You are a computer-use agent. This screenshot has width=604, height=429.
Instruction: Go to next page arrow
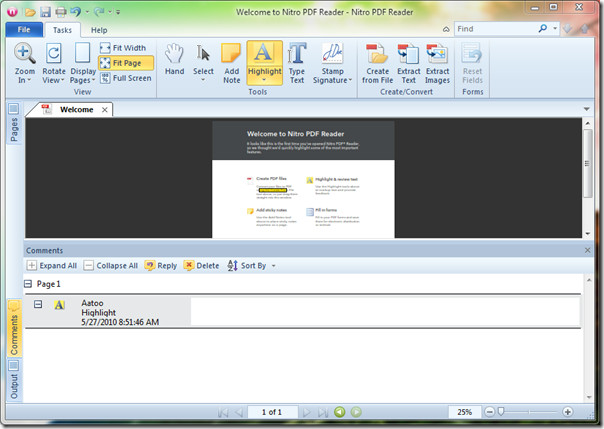[x=307, y=412]
